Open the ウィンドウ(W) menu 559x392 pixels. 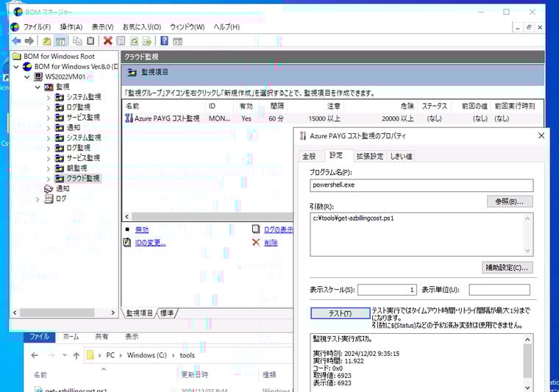click(x=187, y=27)
